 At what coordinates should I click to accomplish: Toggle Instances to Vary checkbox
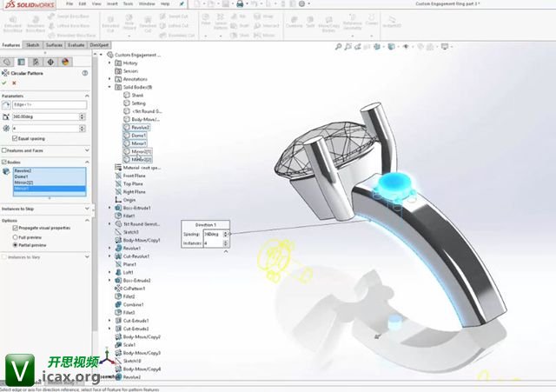(3, 257)
